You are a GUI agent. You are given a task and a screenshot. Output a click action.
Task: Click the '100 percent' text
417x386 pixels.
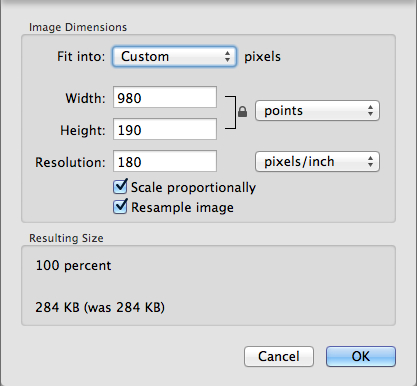point(73,266)
